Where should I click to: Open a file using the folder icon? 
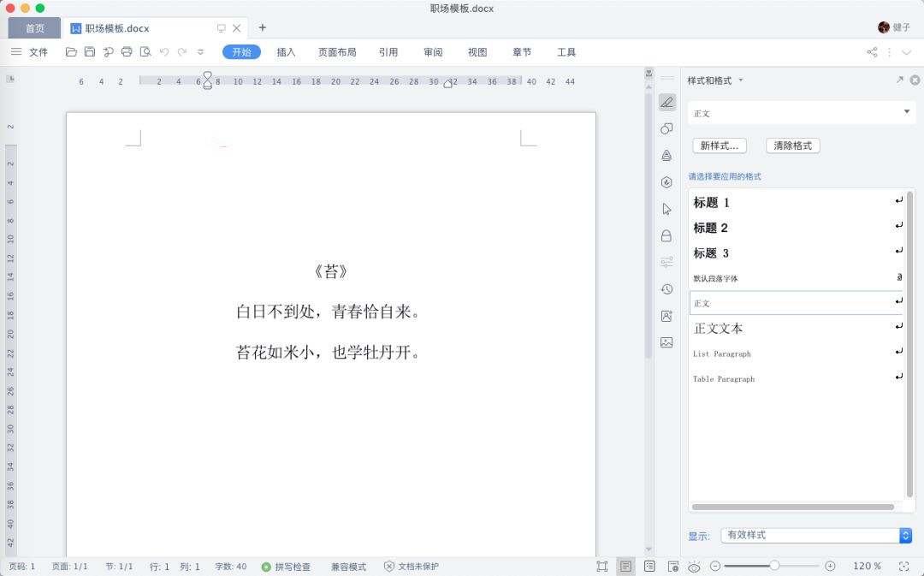[71, 51]
